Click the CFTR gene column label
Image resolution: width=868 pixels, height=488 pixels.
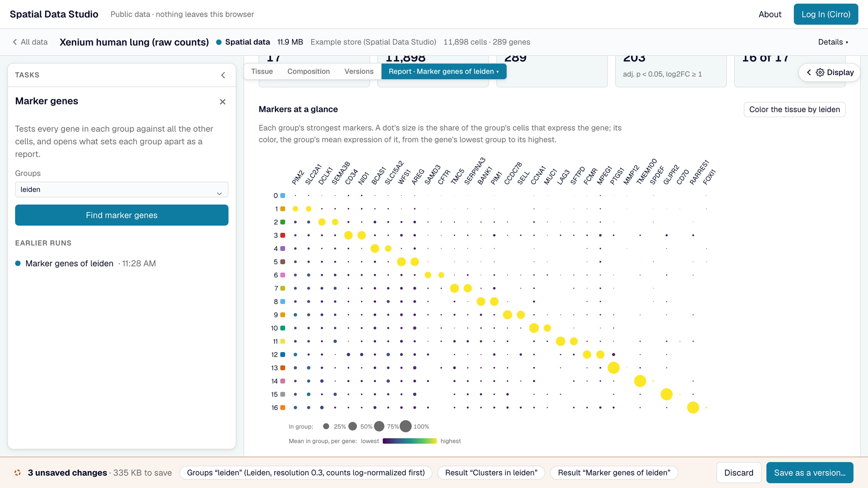coord(444,177)
